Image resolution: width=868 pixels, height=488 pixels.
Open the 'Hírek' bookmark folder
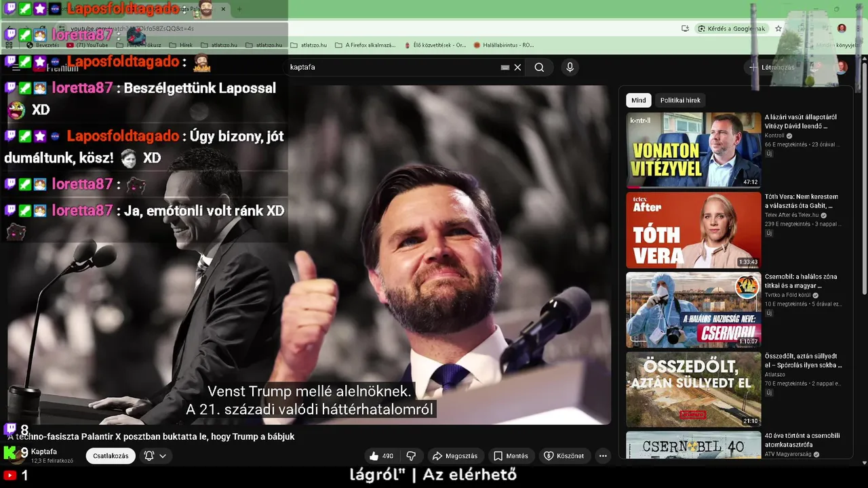point(180,45)
